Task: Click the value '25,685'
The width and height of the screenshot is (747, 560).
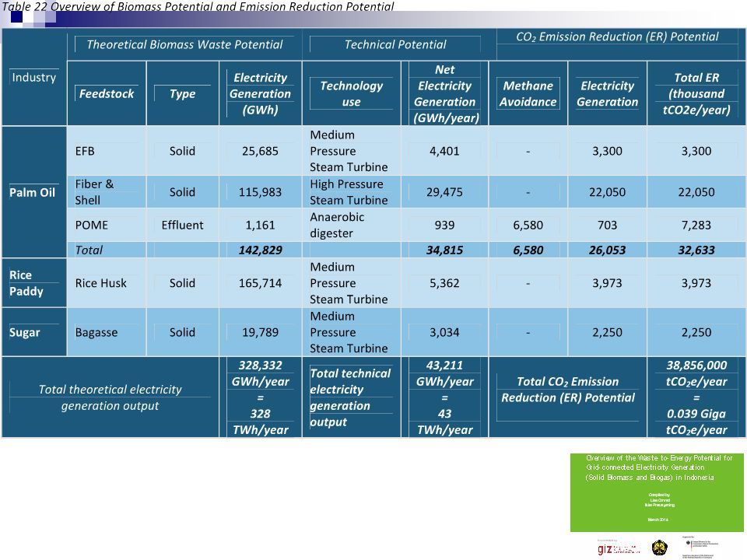Action: click(260, 151)
